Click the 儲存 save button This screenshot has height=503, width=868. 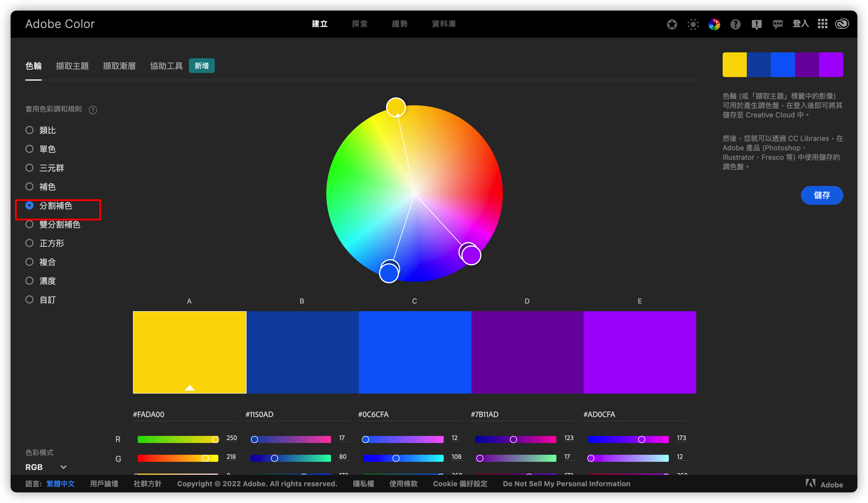point(822,195)
